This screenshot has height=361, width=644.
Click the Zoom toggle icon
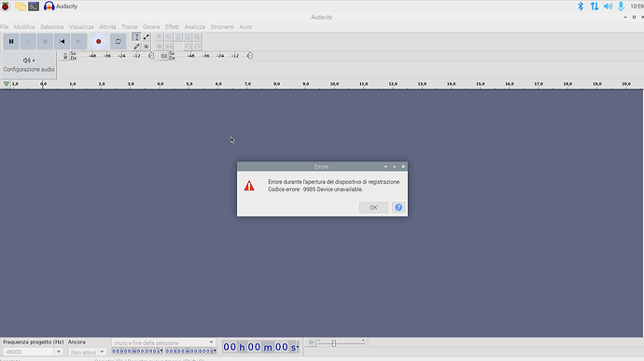click(197, 37)
